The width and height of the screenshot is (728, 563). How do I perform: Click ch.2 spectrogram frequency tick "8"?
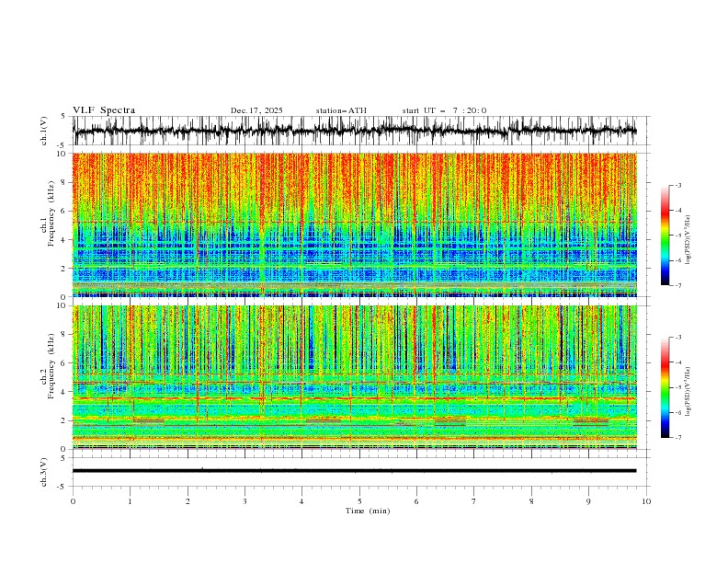click(x=64, y=335)
